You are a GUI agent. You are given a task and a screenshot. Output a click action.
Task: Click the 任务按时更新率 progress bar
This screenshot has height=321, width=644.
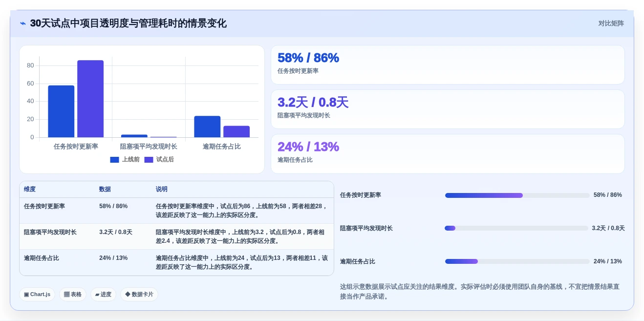517,195
